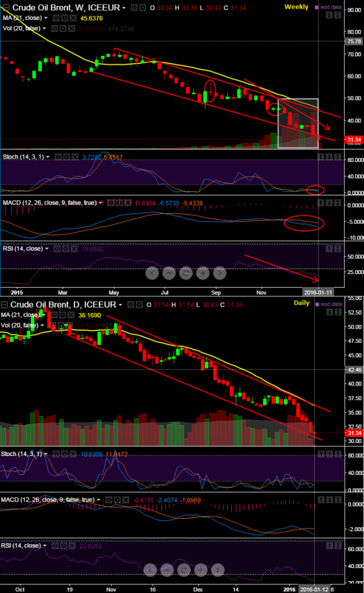Zoom out weekly chart with minus button
This screenshot has height=593, width=364.
click(169, 273)
